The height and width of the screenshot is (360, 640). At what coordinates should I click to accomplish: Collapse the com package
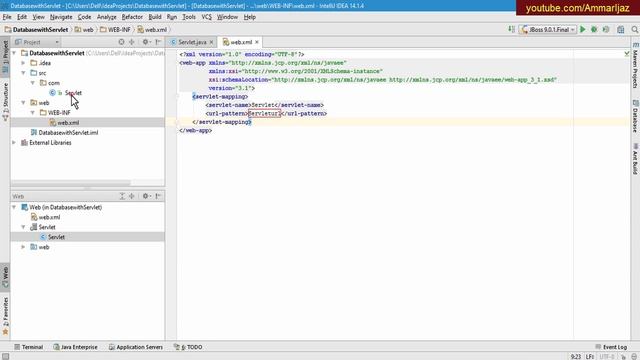coord(33,83)
